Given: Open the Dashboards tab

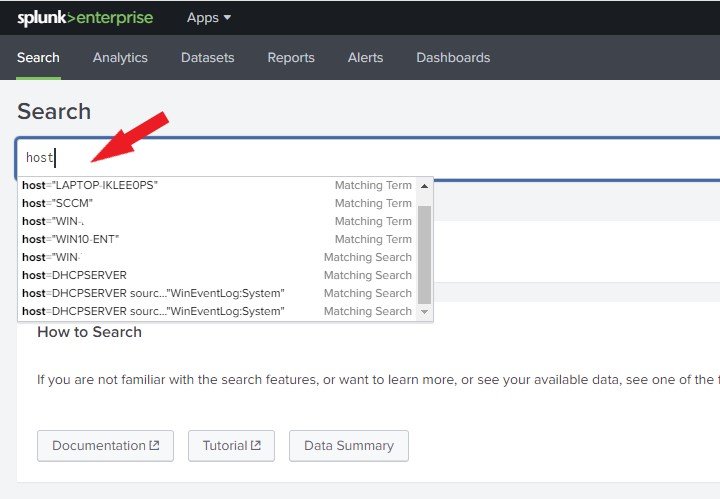Looking at the screenshot, I should (453, 57).
